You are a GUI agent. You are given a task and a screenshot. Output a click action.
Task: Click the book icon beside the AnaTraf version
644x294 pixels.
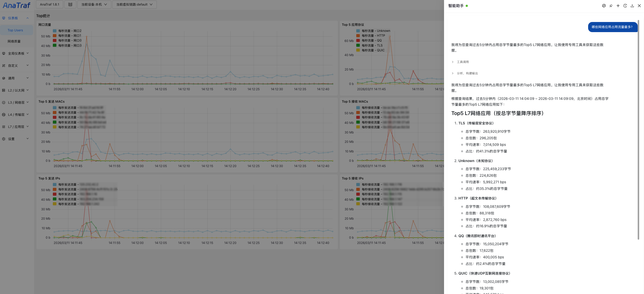(x=70, y=5)
